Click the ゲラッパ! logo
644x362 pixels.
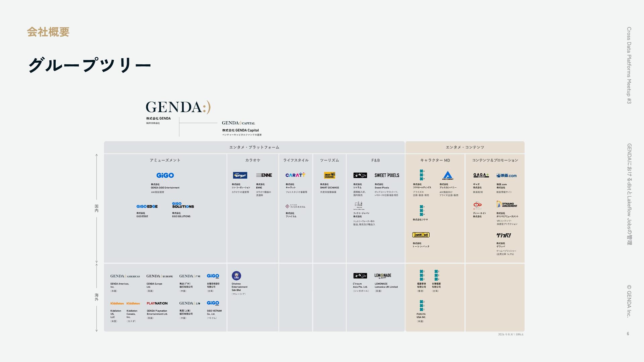pos(503,235)
